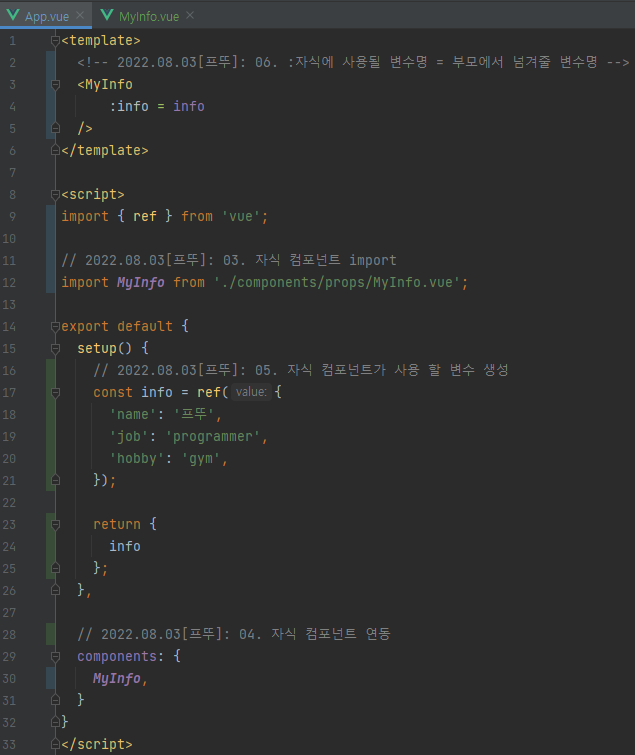Click line number 17 in gutter
The image size is (635, 755).
(x=9, y=392)
